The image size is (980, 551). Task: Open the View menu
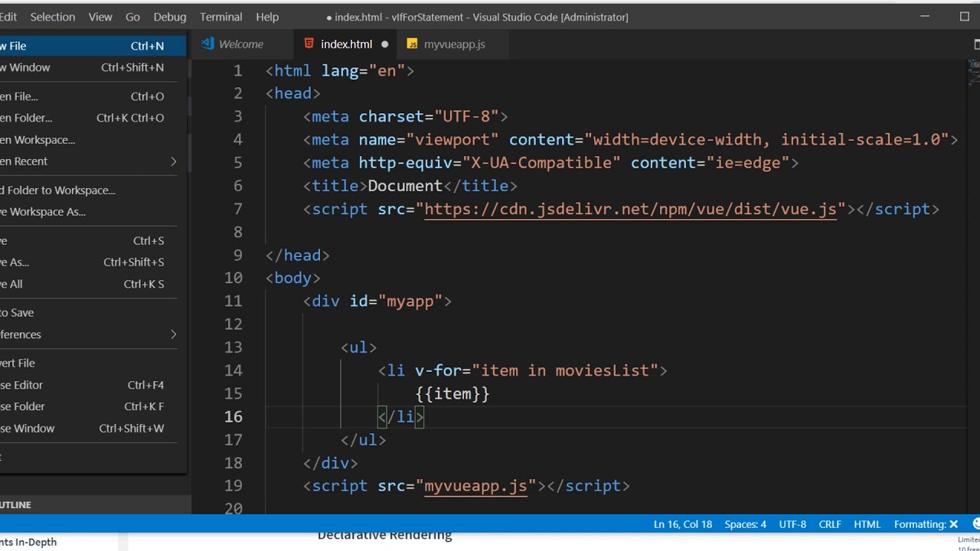(x=100, y=17)
